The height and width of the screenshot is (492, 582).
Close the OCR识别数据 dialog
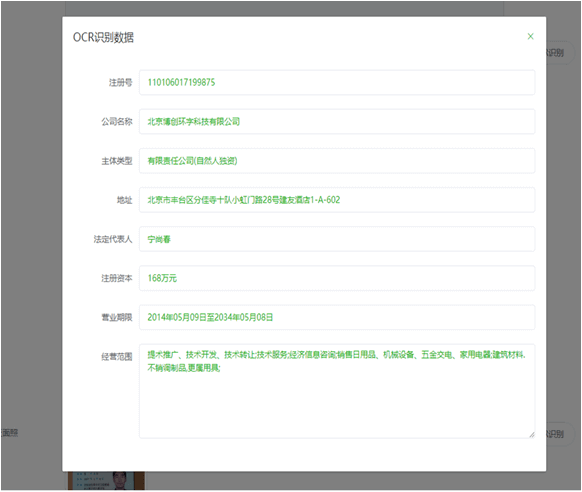530,36
